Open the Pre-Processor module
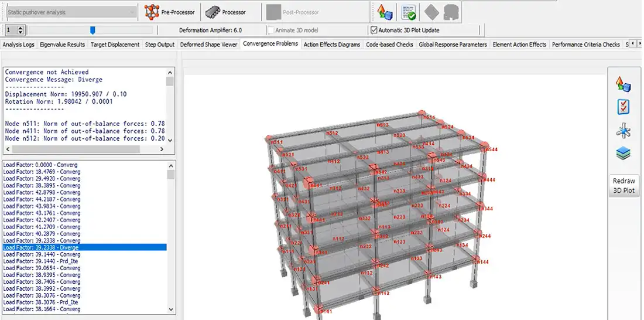This screenshot has height=320, width=644. (x=170, y=12)
